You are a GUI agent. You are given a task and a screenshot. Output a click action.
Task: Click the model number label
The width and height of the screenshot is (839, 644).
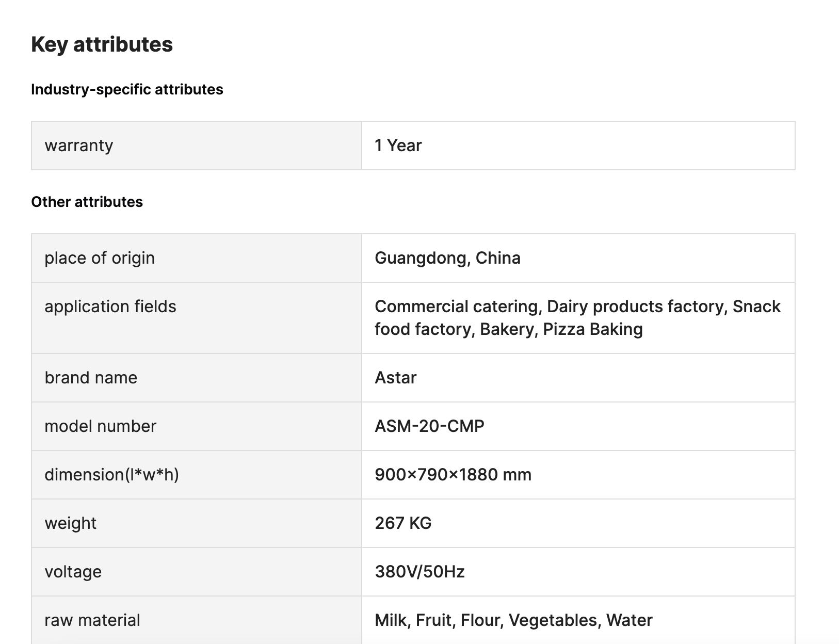(x=100, y=426)
